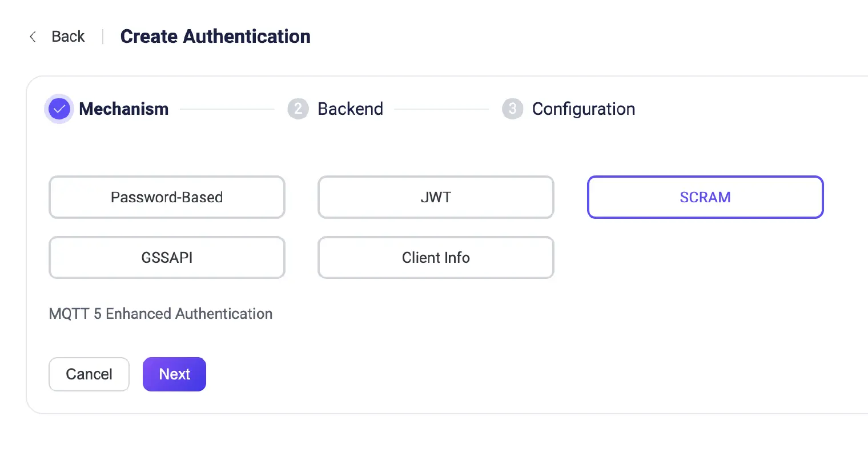The height and width of the screenshot is (460, 868).
Task: Choose the Password-Based mechanism option
Action: click(167, 197)
